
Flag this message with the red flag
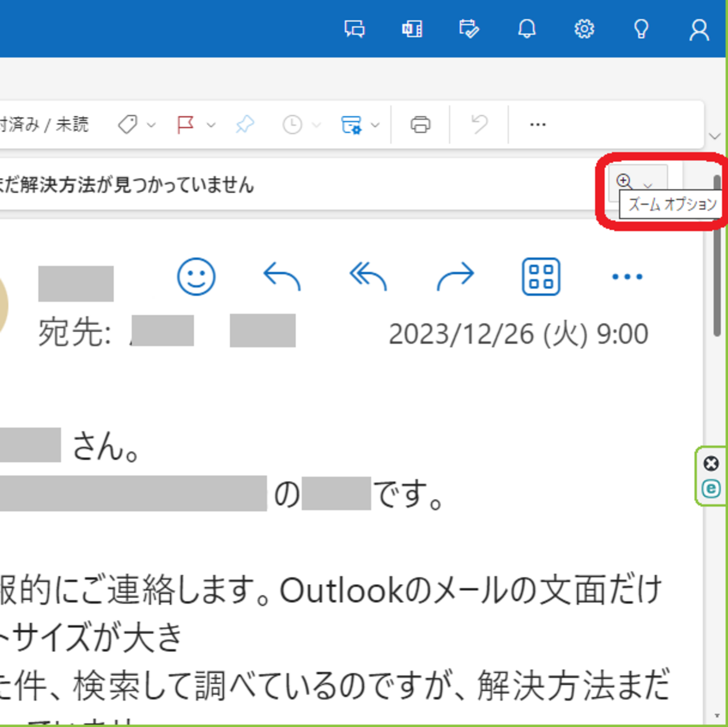point(185,124)
